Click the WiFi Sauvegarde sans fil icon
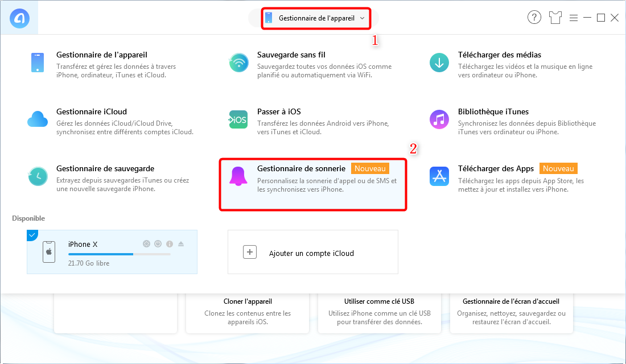 pos(239,63)
